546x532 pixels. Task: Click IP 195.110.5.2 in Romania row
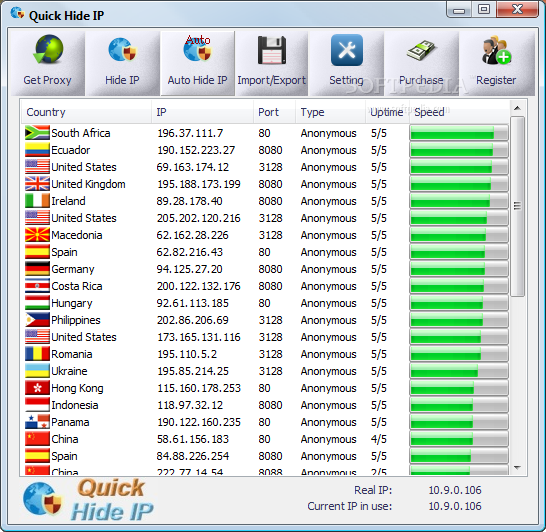point(187,354)
